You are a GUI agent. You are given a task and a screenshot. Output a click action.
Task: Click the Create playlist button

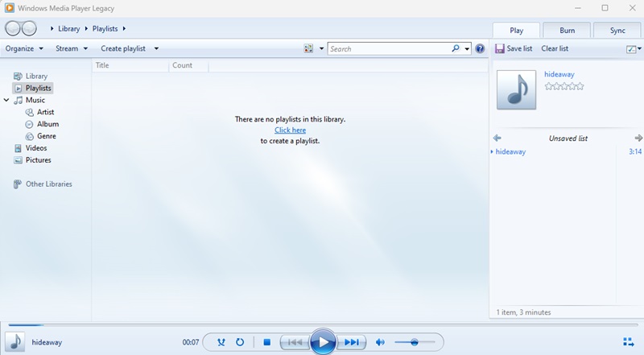123,48
